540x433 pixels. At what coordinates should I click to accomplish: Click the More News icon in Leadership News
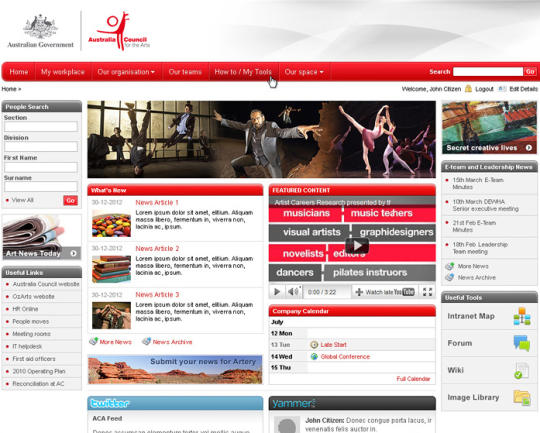pos(449,266)
